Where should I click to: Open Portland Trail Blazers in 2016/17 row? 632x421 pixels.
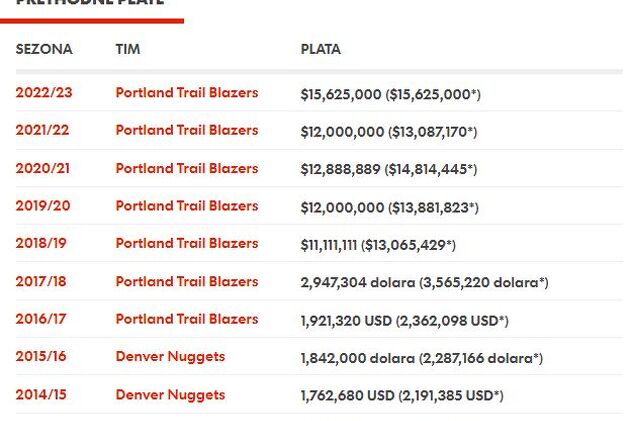[x=186, y=319]
